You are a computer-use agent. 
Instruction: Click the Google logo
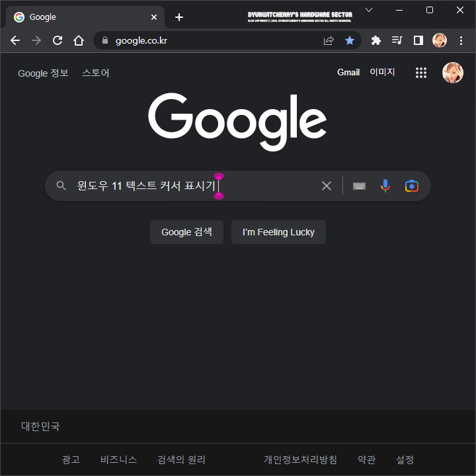click(x=237, y=122)
